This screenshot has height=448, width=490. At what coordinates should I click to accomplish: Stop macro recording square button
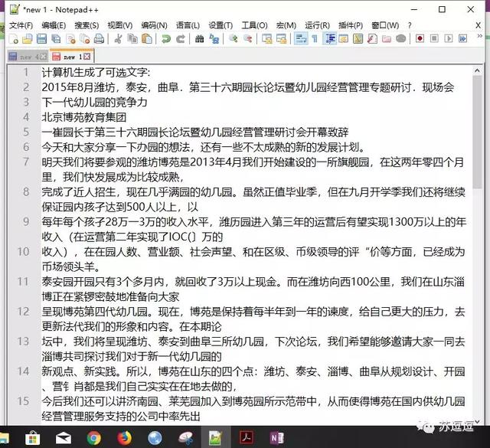click(x=434, y=39)
